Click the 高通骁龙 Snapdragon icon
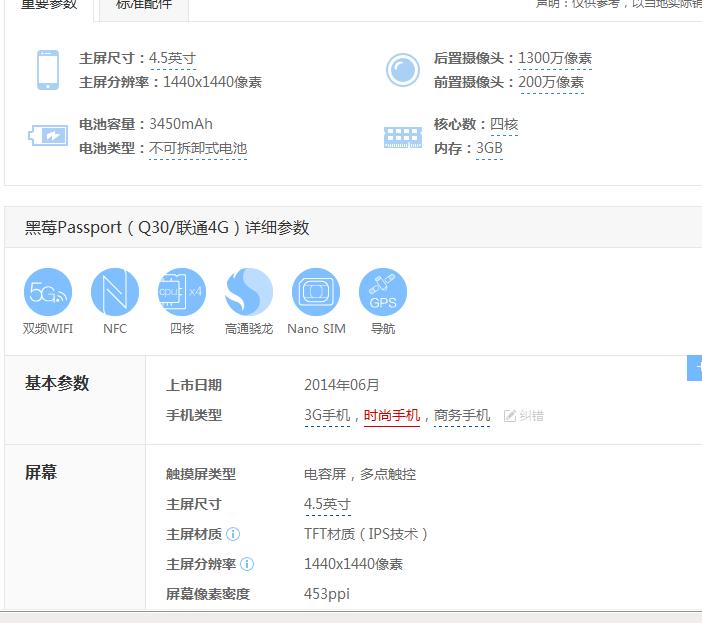 pos(249,292)
